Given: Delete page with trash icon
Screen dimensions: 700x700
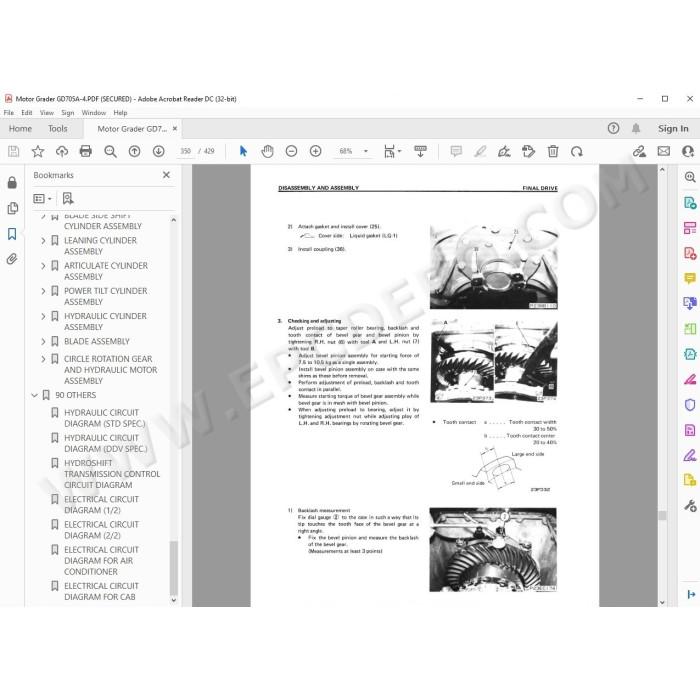Looking at the screenshot, I should pyautogui.click(x=553, y=151).
